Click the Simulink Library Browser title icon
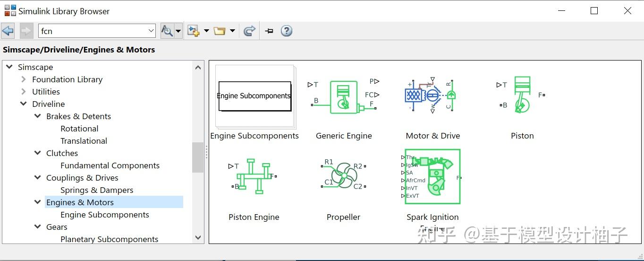The width and height of the screenshot is (644, 261). pyautogui.click(x=10, y=10)
